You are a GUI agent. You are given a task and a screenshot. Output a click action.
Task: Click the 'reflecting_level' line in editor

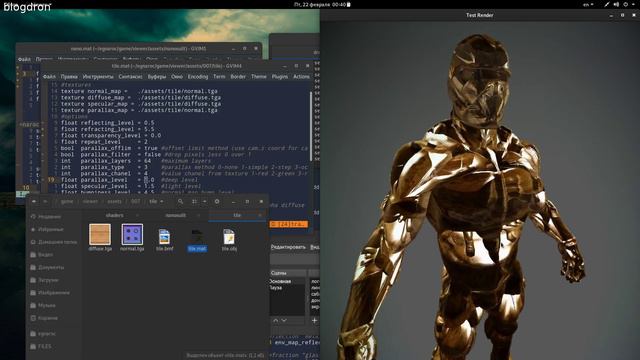tap(107, 123)
